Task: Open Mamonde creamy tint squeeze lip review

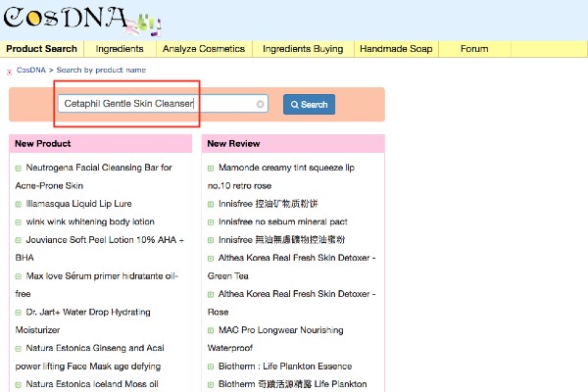Action: 281,176
